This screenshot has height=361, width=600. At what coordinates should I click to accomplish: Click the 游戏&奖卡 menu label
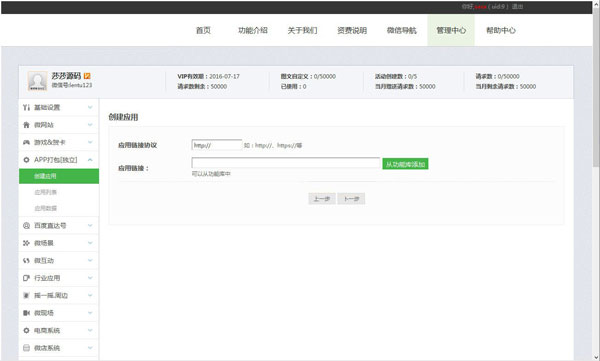[50, 142]
